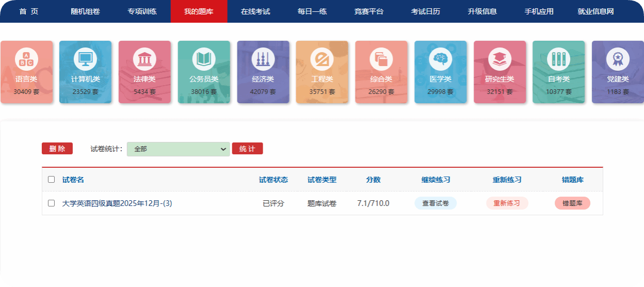644x287 pixels.
Task: Go to the 随机组卷 menu item
Action: 85,11
